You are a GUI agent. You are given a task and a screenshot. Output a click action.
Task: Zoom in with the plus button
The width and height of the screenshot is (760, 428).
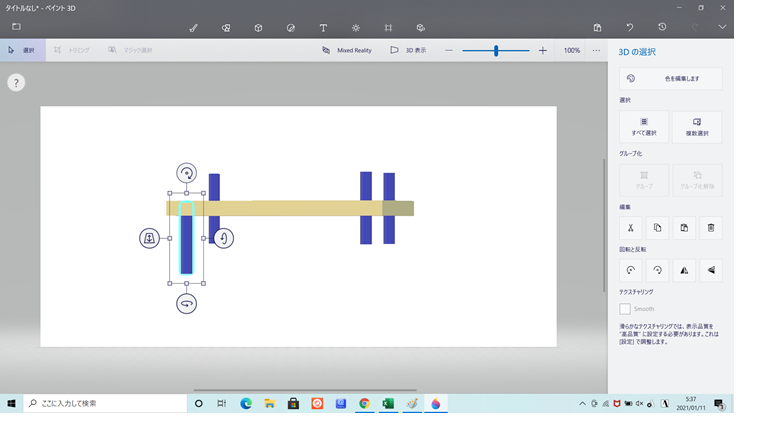click(x=543, y=50)
